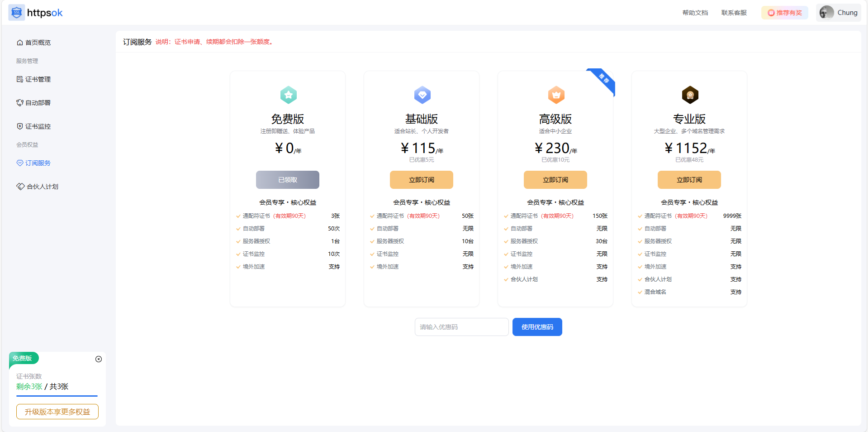Focus the coupon code input field
This screenshot has height=432, width=868.
point(461,327)
